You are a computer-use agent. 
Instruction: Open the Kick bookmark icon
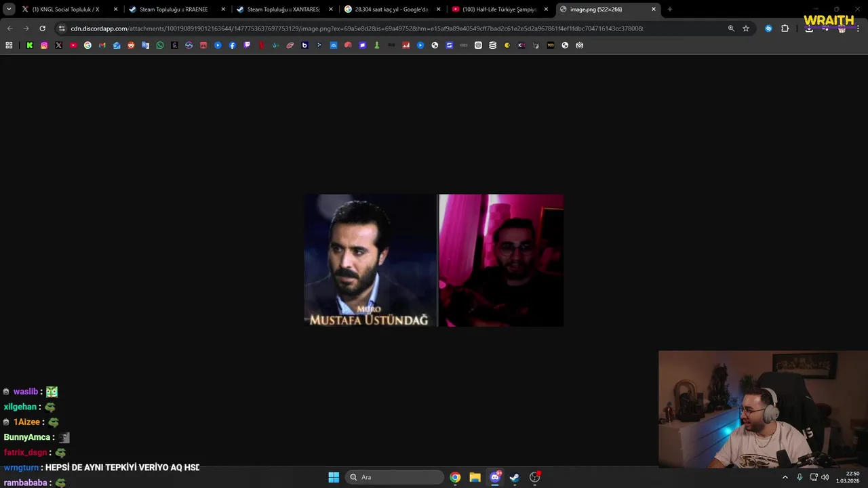(x=30, y=45)
